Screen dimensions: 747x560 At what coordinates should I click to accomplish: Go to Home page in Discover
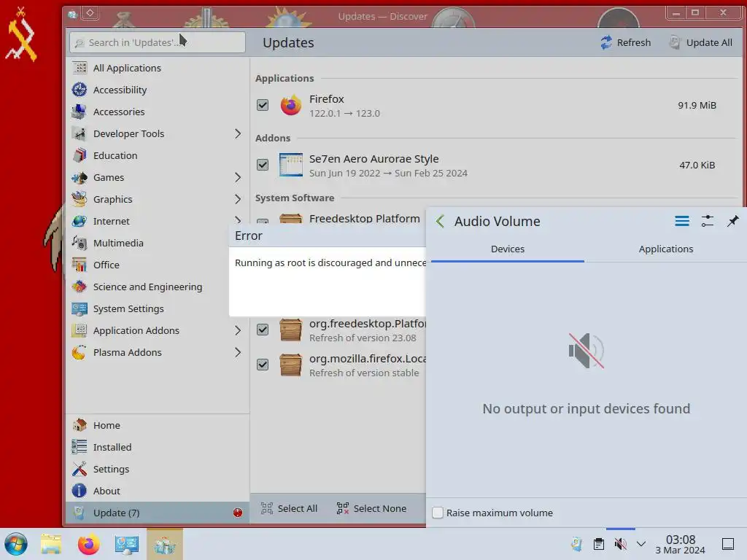(158, 425)
